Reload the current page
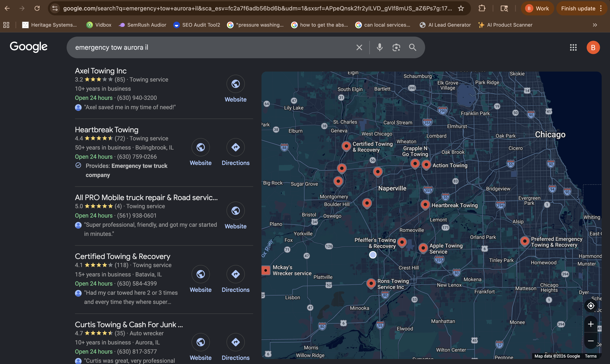The image size is (610, 364). point(37,8)
